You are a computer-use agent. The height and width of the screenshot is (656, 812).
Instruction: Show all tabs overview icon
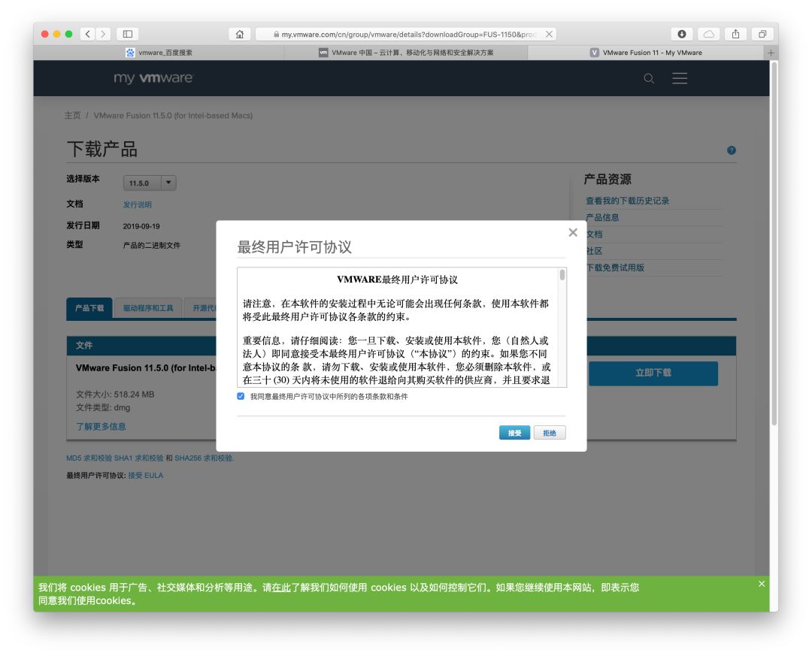pos(762,34)
